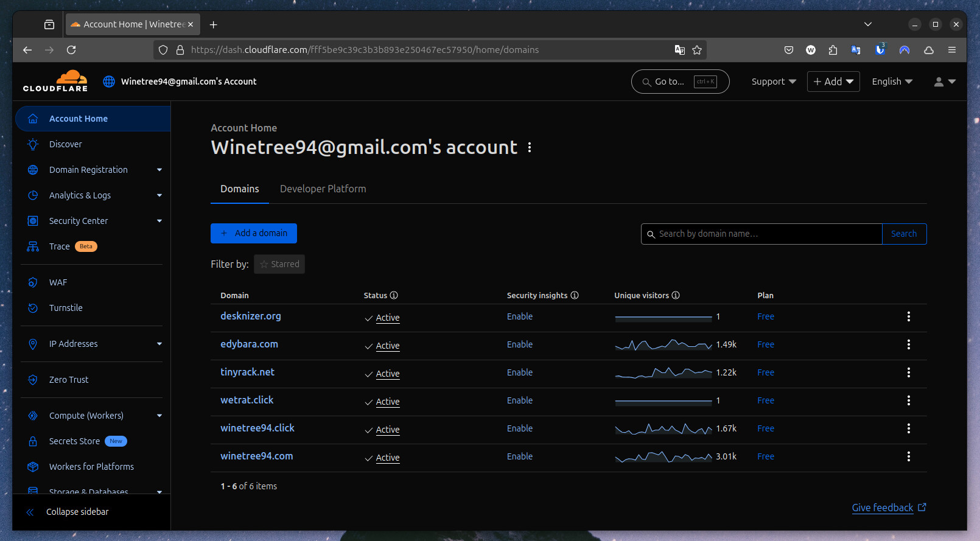980x541 pixels.
Task: Click Add a domain button
Action: click(254, 233)
